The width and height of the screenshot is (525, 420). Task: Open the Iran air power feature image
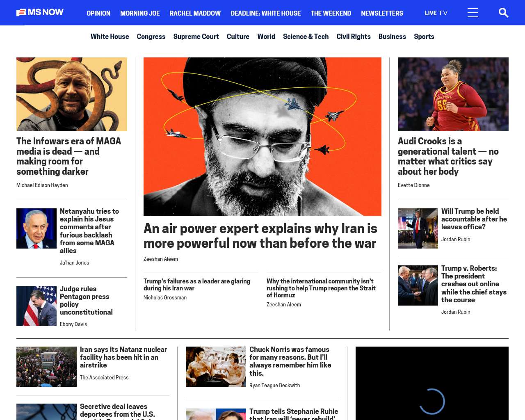pos(262,137)
